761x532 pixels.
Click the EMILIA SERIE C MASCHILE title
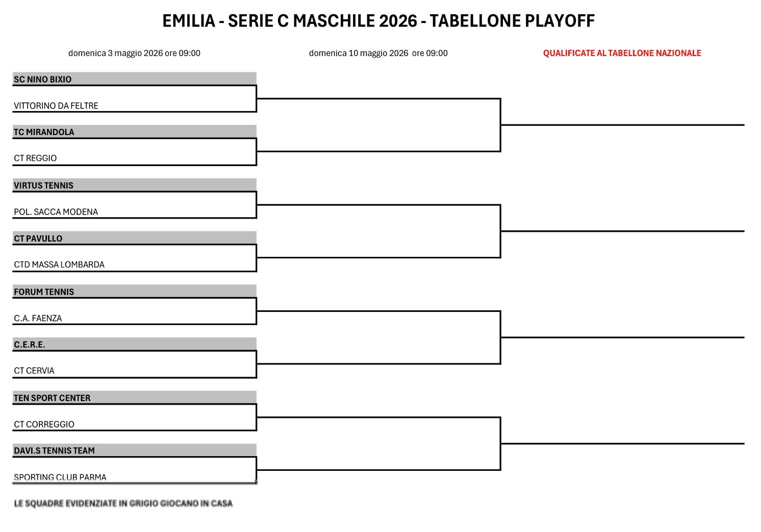click(x=378, y=21)
